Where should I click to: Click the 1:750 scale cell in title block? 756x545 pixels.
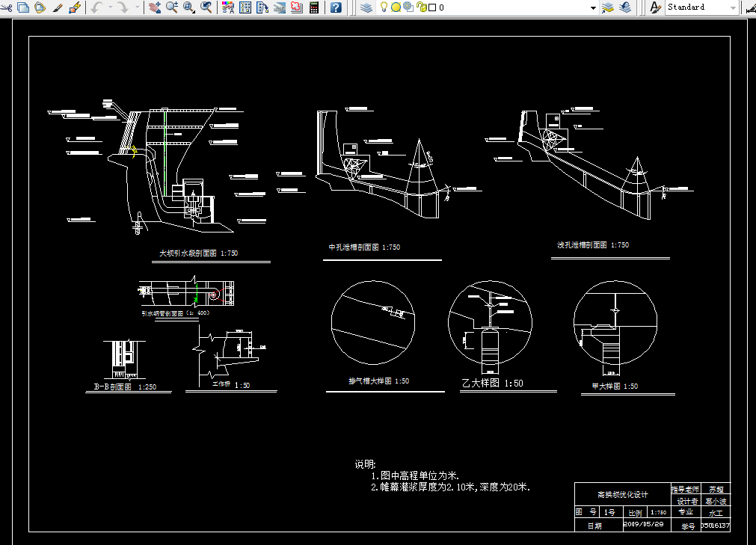659,513
